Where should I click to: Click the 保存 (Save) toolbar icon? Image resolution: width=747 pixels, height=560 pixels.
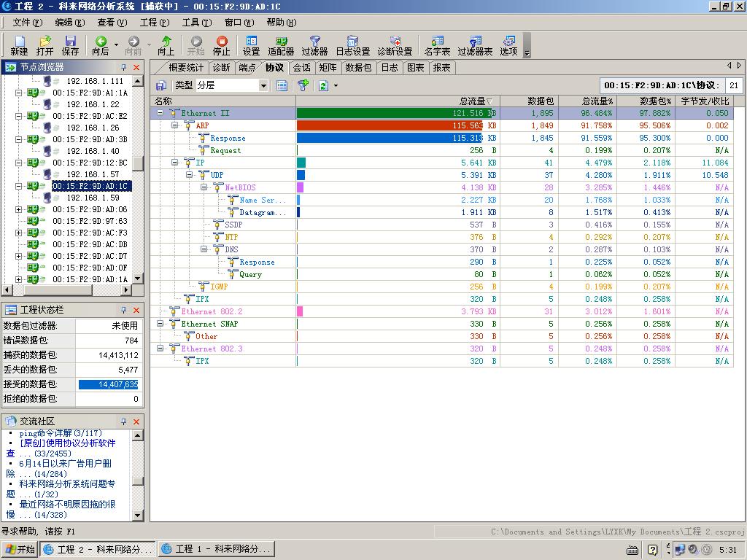71,45
